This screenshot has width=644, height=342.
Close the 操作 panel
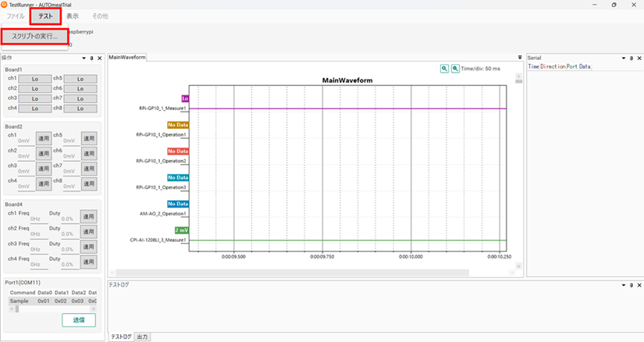click(x=99, y=58)
